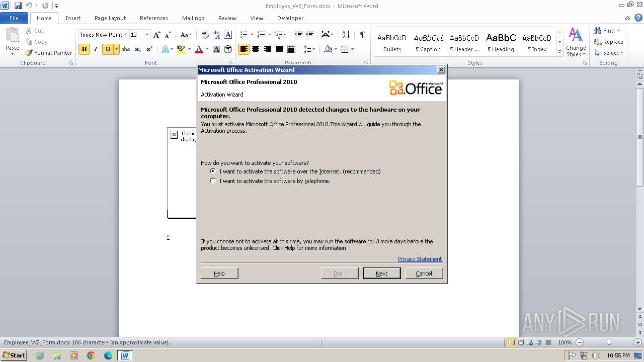Switch to the Page Layout tab
The height and width of the screenshot is (362, 644).
click(x=110, y=18)
